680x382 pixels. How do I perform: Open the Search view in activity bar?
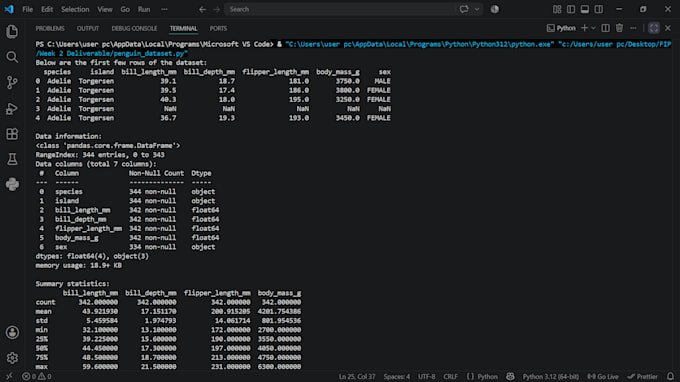12,57
